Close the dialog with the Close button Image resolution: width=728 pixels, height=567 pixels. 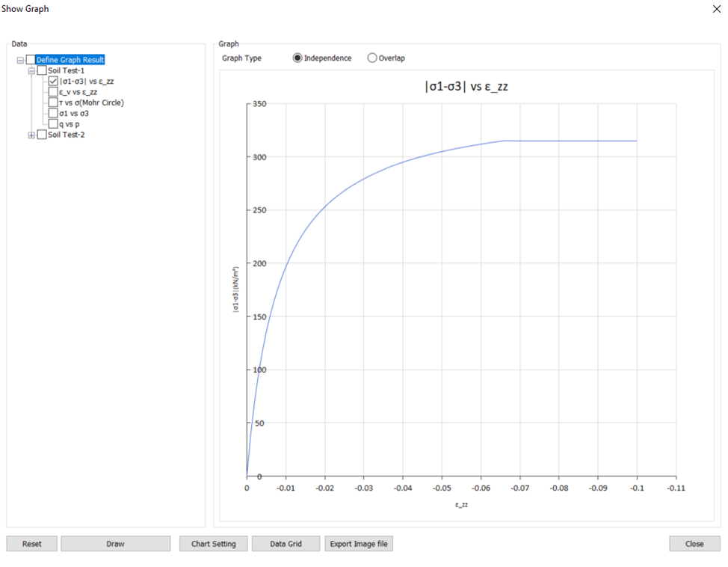click(x=694, y=544)
